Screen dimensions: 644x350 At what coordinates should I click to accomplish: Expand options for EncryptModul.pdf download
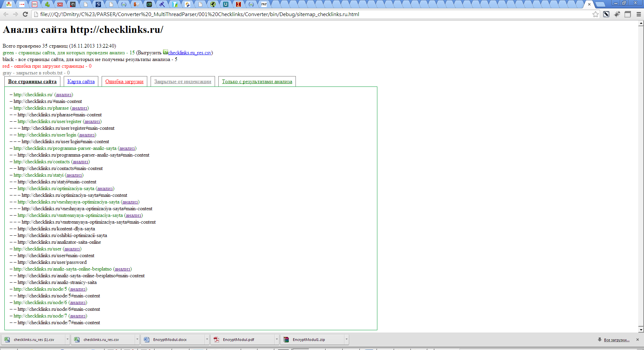pos(277,340)
